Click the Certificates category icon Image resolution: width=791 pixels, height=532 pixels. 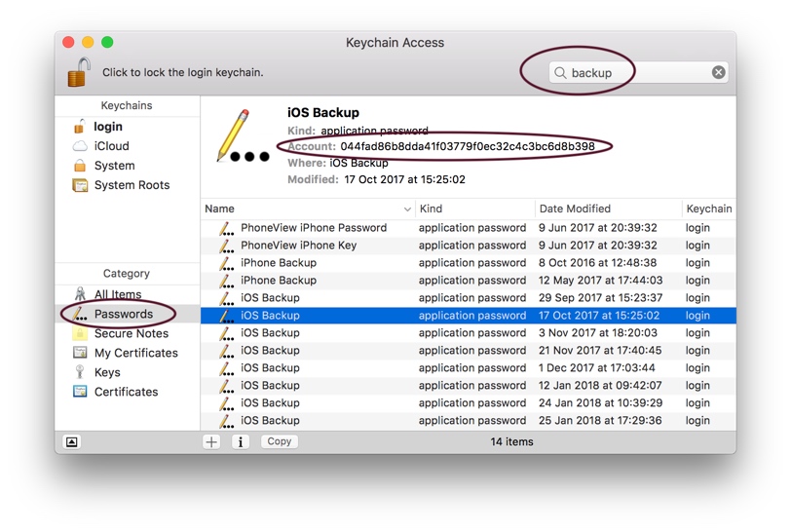(x=80, y=391)
